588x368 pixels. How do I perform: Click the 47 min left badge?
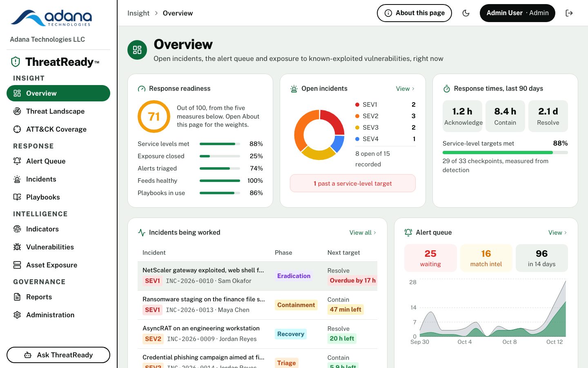[x=345, y=310]
